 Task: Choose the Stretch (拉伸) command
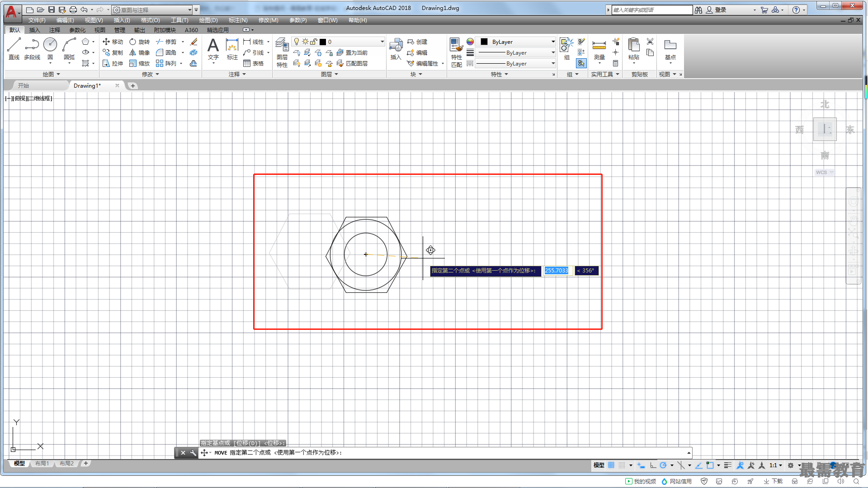click(113, 63)
